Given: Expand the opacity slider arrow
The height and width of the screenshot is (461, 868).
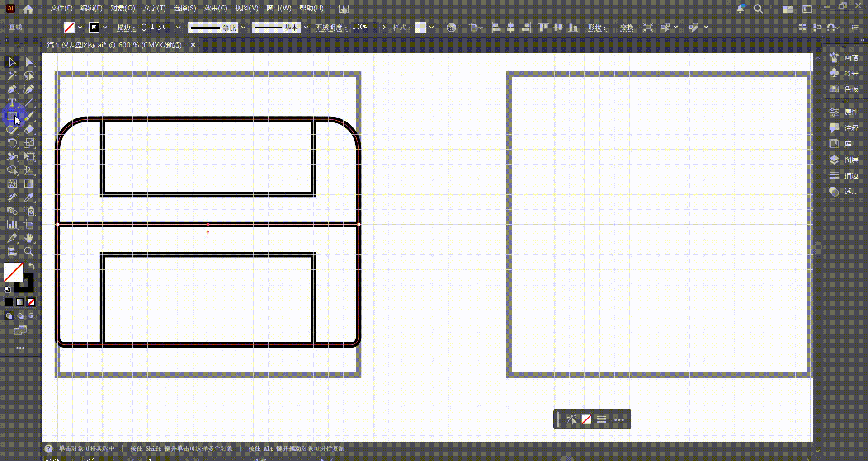Looking at the screenshot, I should (x=384, y=28).
